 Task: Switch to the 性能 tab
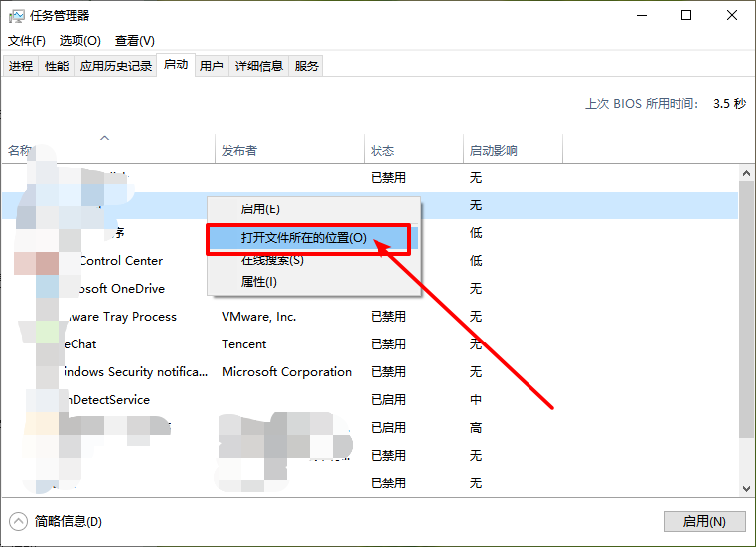[57, 67]
